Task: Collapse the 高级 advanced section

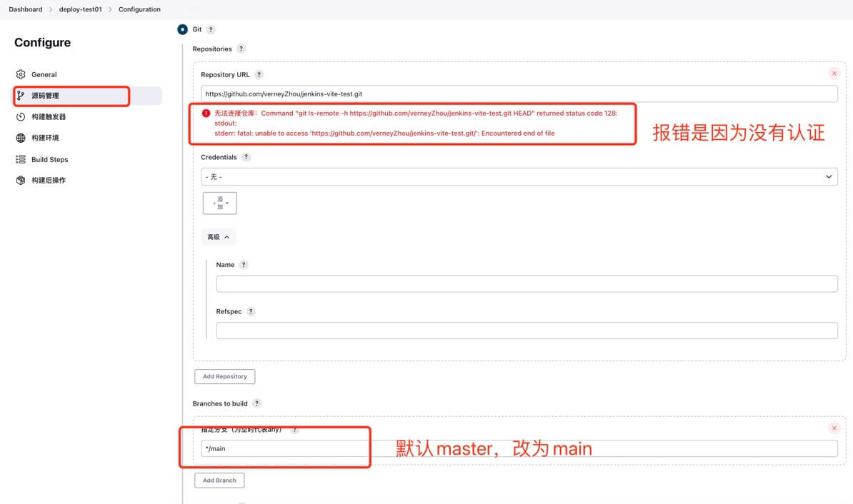Action: pos(219,237)
